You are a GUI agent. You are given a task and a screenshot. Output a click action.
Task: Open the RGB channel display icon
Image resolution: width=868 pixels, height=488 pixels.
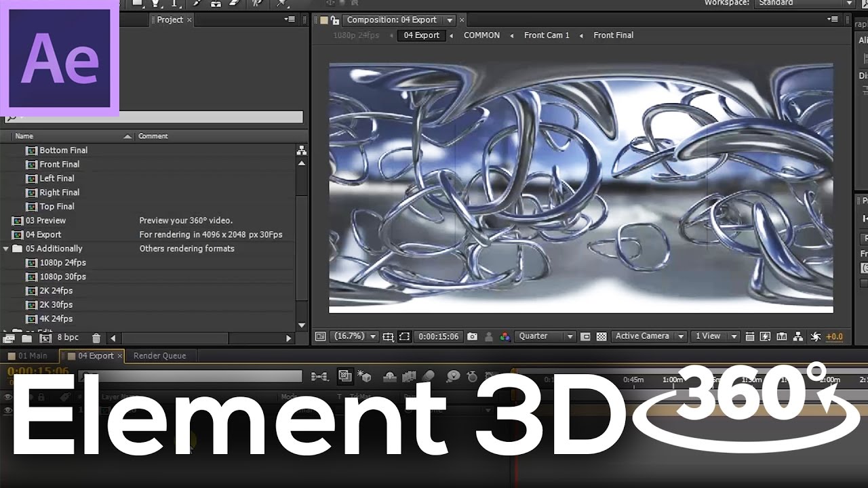pos(505,336)
